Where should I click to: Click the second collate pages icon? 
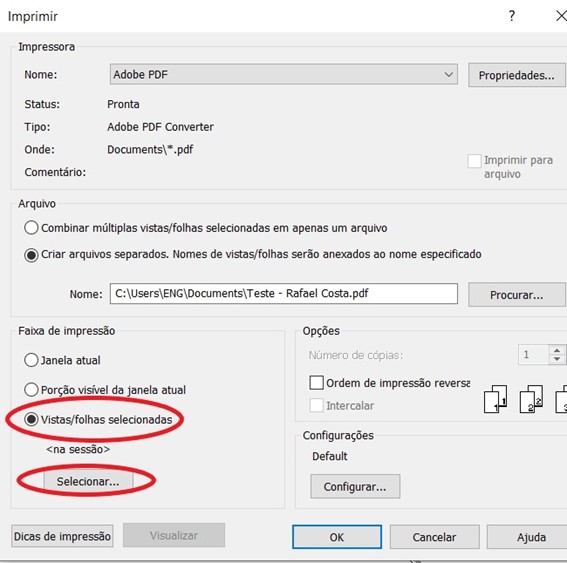pyautogui.click(x=531, y=399)
